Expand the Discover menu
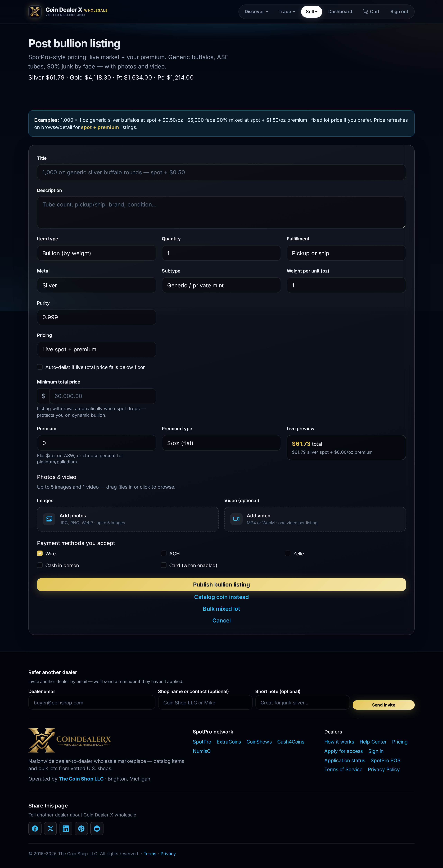The height and width of the screenshot is (868, 443). click(x=256, y=11)
